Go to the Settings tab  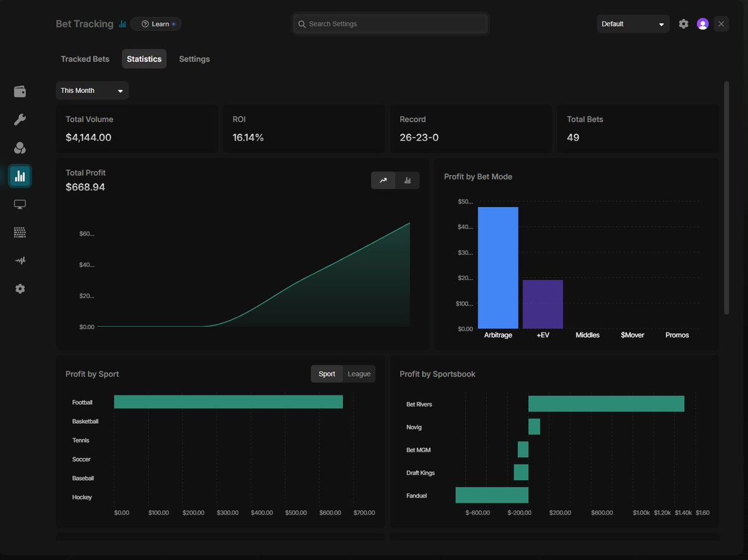point(194,59)
